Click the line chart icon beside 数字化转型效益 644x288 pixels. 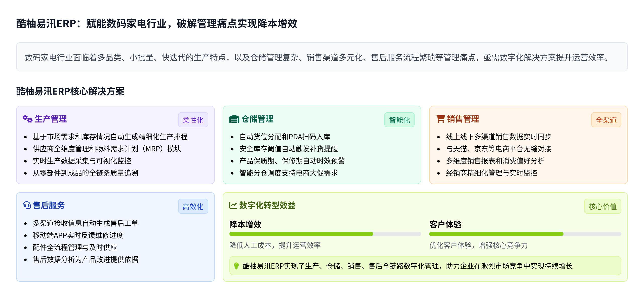point(233,205)
